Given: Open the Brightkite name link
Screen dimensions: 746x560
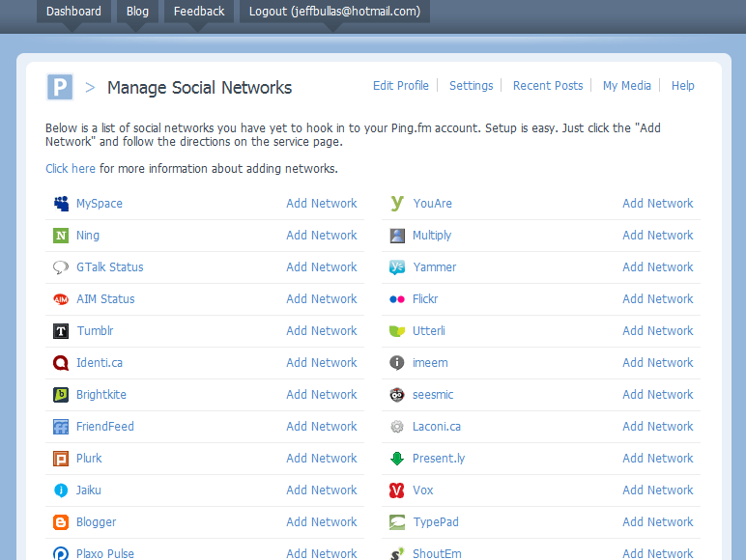Looking at the screenshot, I should [x=101, y=395].
